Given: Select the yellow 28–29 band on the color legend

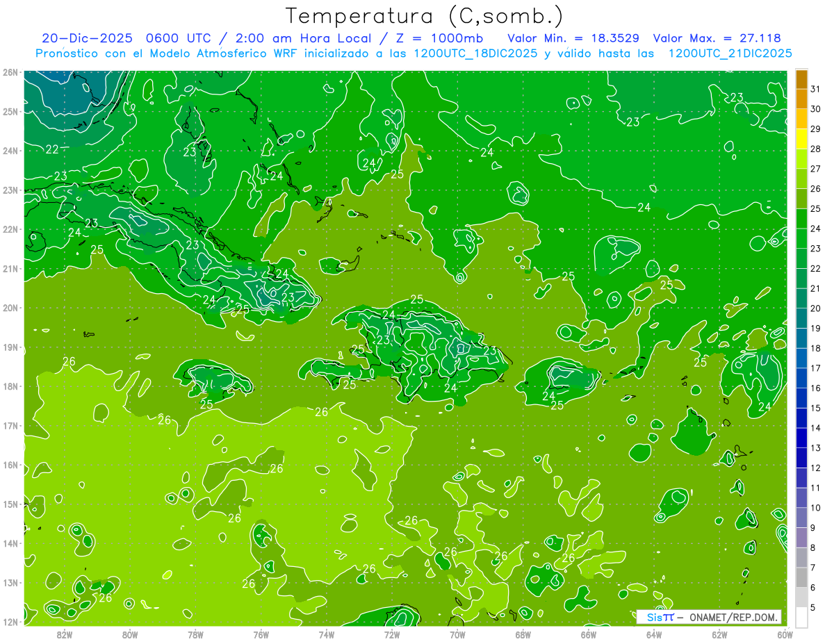Looking at the screenshot, I should point(801,140).
